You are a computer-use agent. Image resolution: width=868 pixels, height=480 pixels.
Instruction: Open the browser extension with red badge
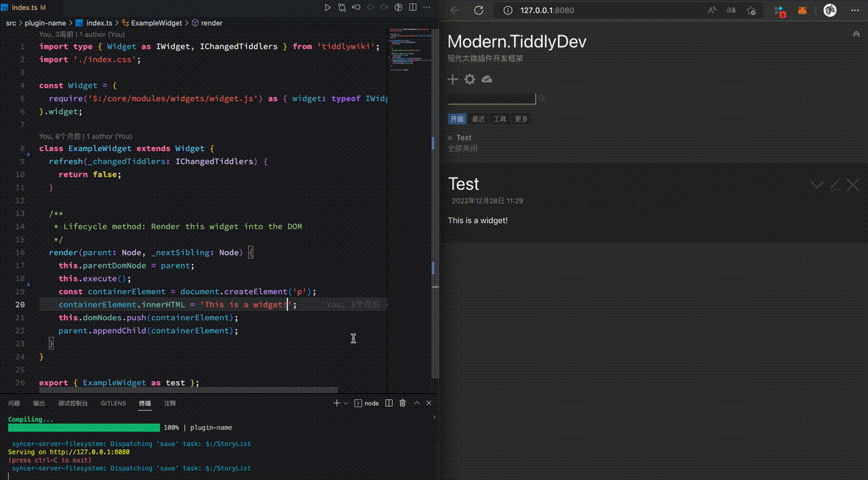point(781,11)
